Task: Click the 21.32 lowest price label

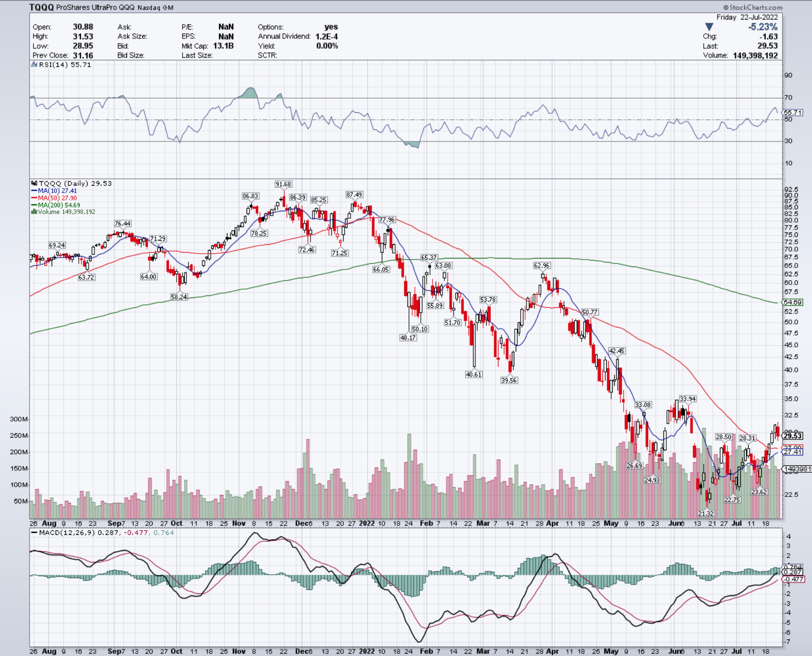Action: point(706,513)
